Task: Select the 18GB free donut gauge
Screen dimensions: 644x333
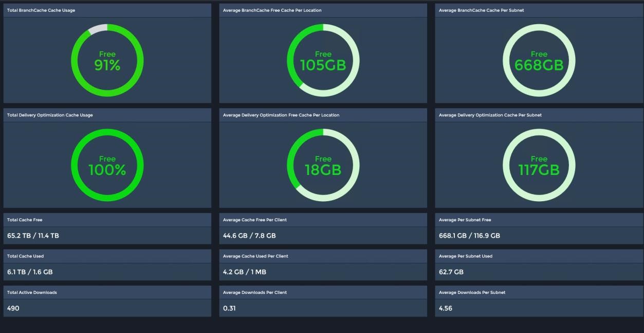Action: pos(323,165)
